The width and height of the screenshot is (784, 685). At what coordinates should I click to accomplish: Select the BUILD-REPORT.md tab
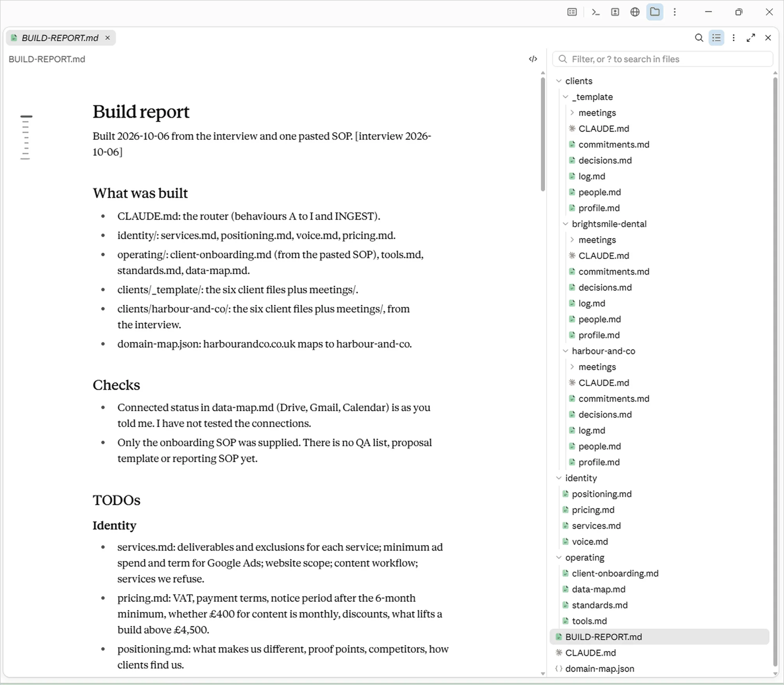(60, 38)
